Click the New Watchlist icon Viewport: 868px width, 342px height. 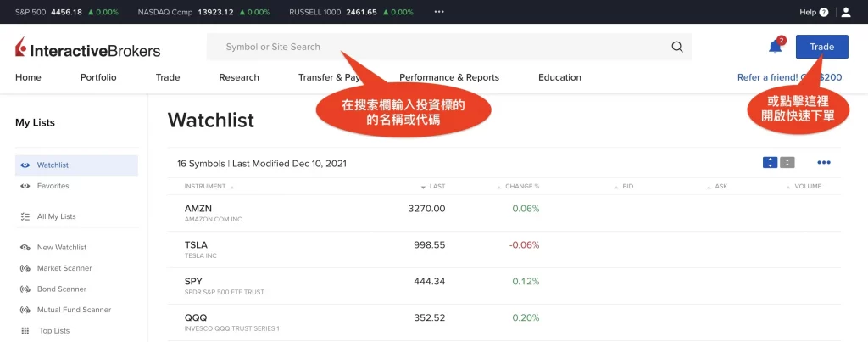coord(25,248)
